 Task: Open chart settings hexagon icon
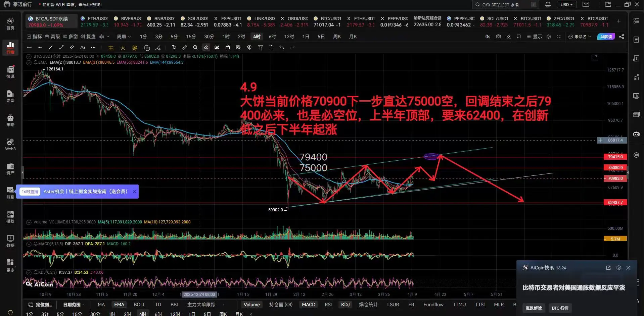click(x=549, y=37)
